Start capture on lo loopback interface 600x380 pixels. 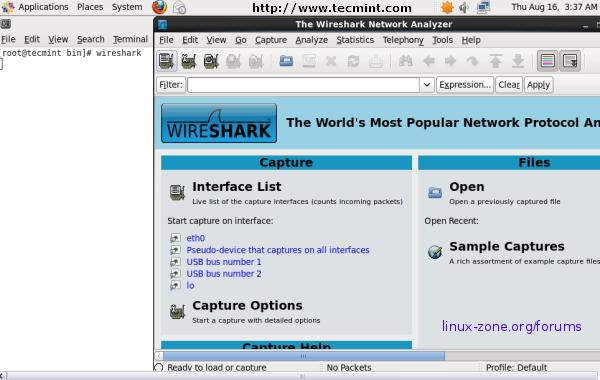coord(190,285)
